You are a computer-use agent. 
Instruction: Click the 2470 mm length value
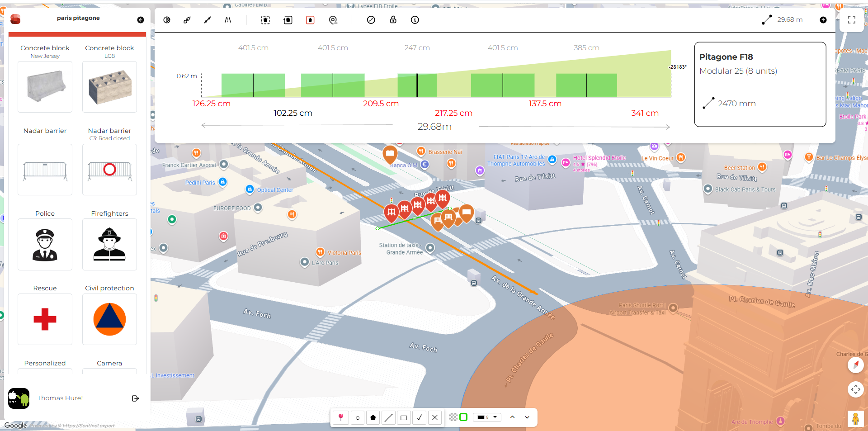click(736, 104)
